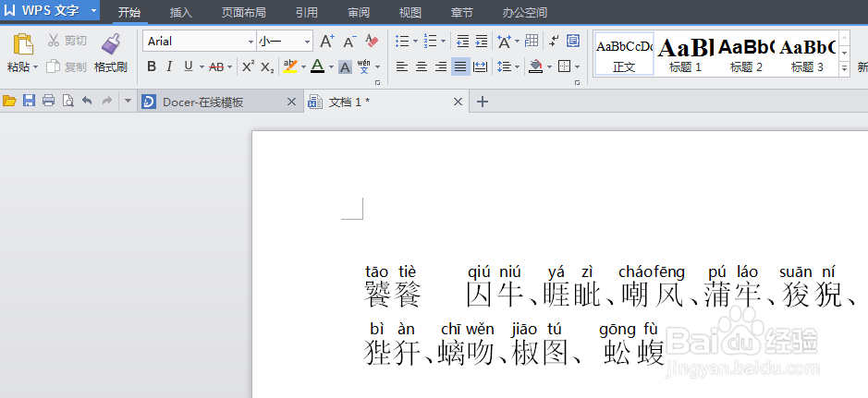Image resolution: width=868 pixels, height=398 pixels.
Task: Click the Paste (粘贴) clipboard icon
Action: coord(23,44)
